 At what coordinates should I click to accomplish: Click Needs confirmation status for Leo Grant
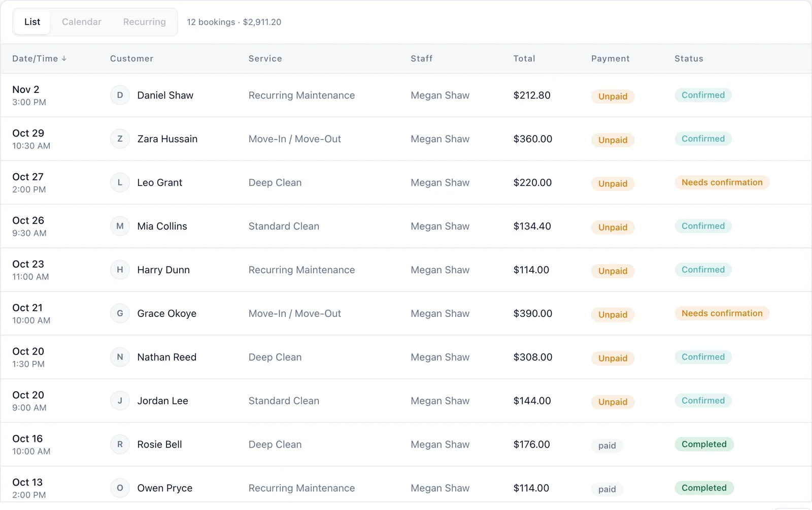pos(722,182)
